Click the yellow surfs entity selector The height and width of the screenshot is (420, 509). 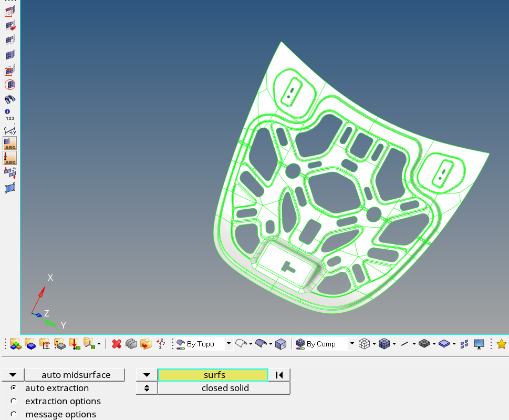(214, 375)
